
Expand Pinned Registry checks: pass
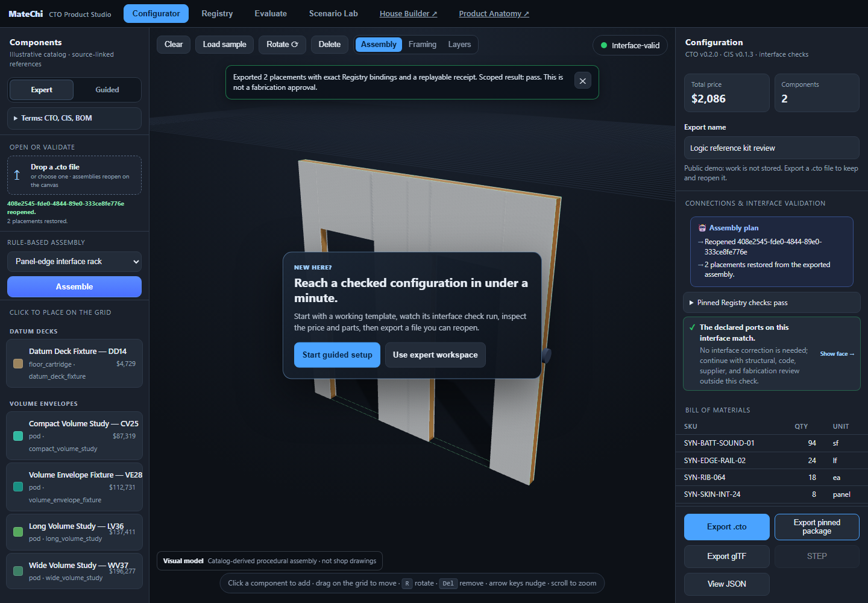772,303
